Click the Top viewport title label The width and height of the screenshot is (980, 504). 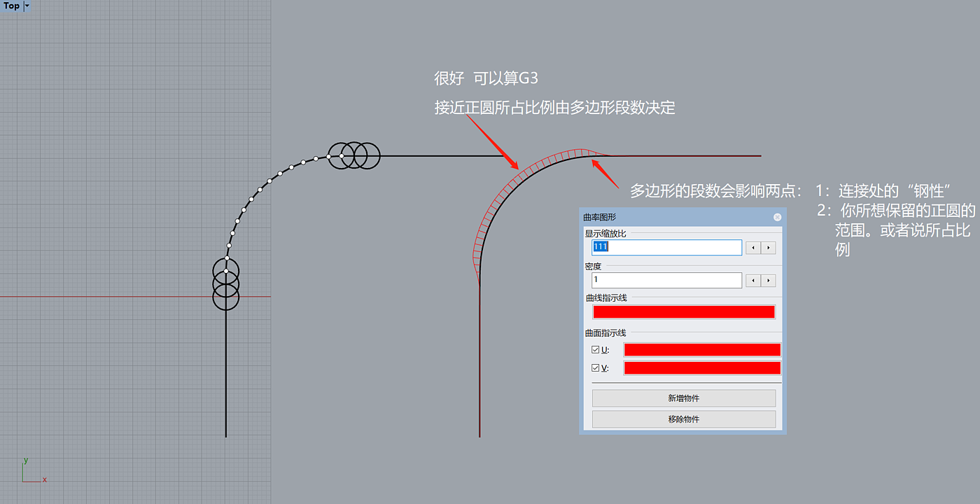point(12,6)
